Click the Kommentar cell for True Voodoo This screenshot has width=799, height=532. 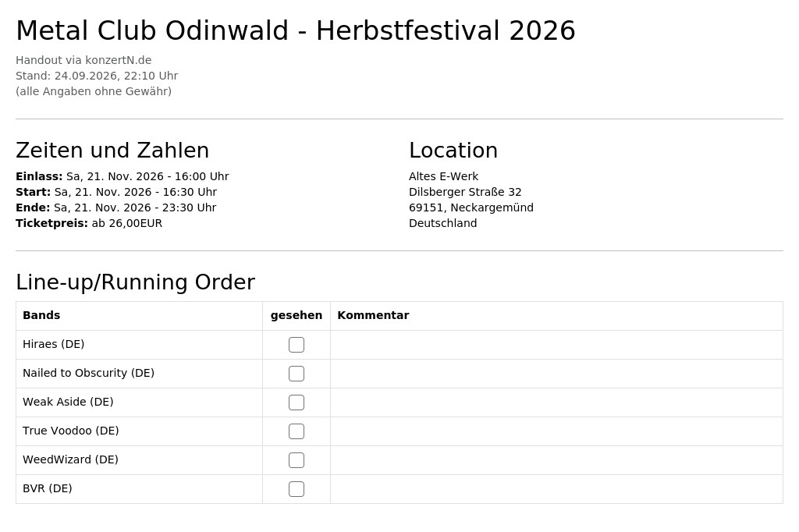coord(556,431)
